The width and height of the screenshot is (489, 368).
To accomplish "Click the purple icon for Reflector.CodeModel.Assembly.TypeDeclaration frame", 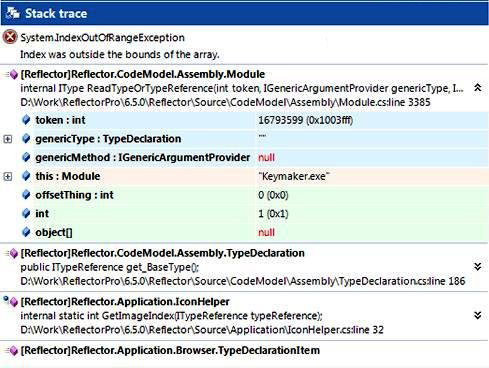I will pyautogui.click(x=12, y=253).
